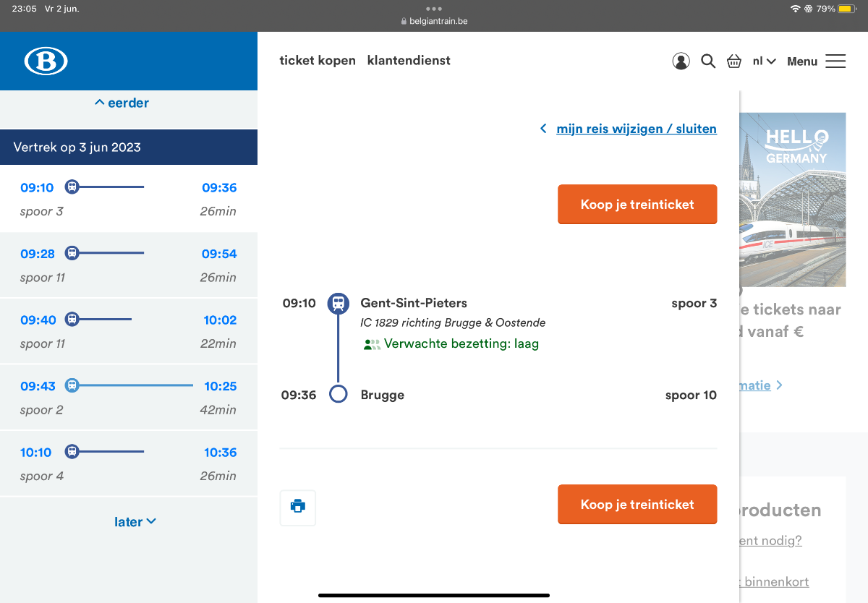Open the shopping basket icon
868x603 pixels.
point(734,61)
